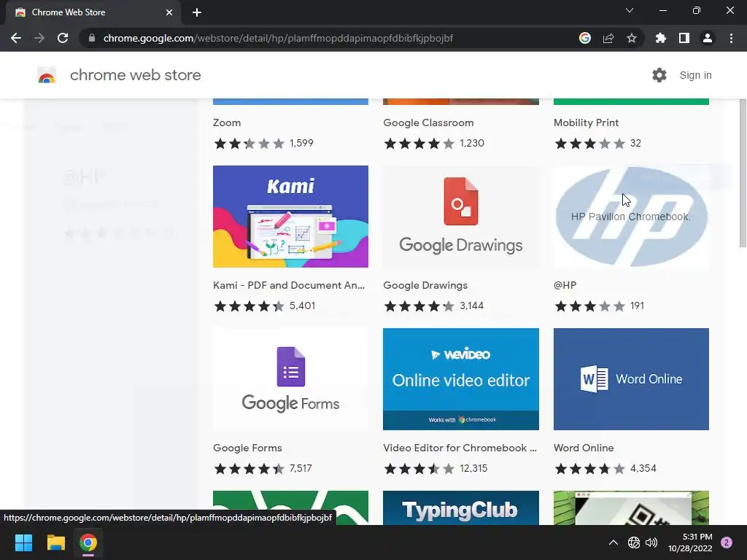Click the lock site info icon
The width and height of the screenshot is (747, 560).
coord(92,38)
